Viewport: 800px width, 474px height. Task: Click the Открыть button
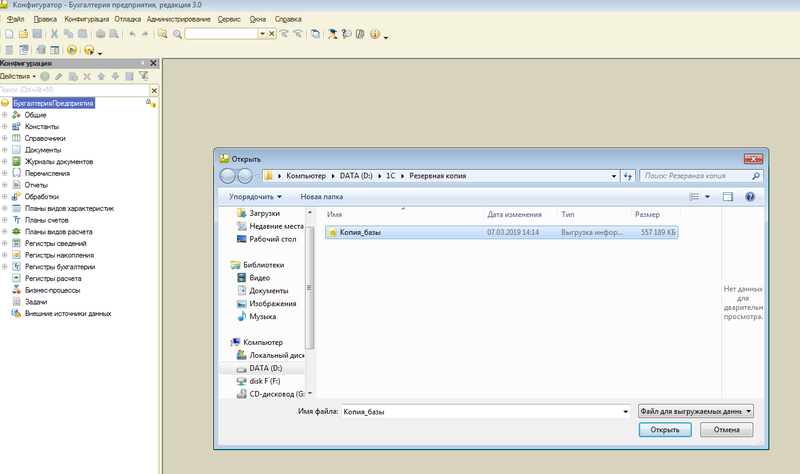pos(665,430)
